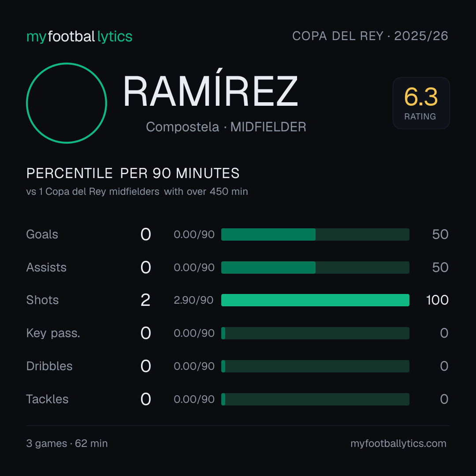Click the green player avatar circle
The height and width of the screenshot is (476, 476).
point(67,103)
